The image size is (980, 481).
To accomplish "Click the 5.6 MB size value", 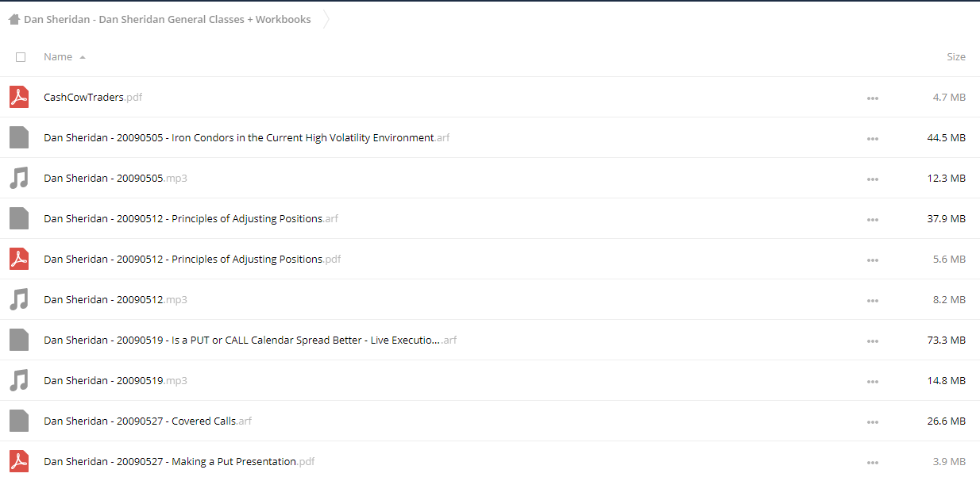I will pos(949,260).
